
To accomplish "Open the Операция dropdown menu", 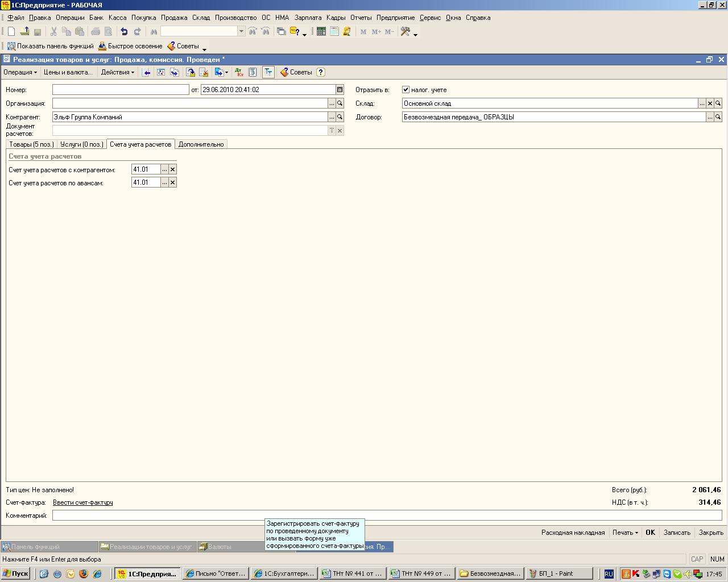I will coord(20,72).
